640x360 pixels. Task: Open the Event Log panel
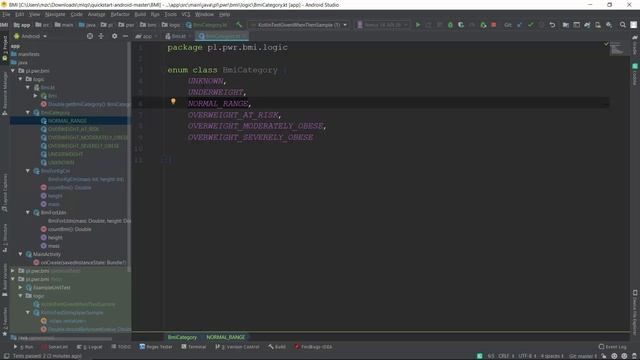612,347
